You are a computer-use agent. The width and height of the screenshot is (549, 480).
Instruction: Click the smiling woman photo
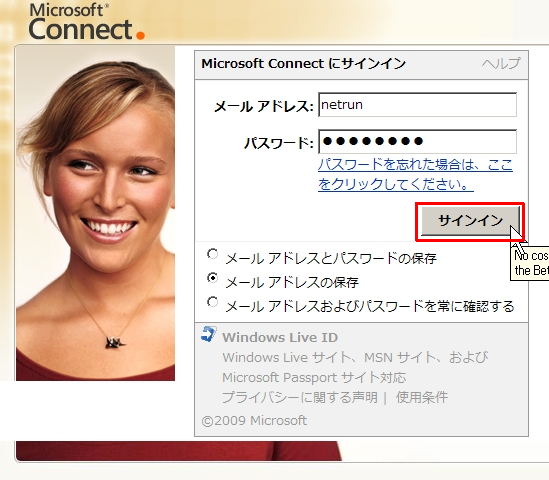(95, 214)
